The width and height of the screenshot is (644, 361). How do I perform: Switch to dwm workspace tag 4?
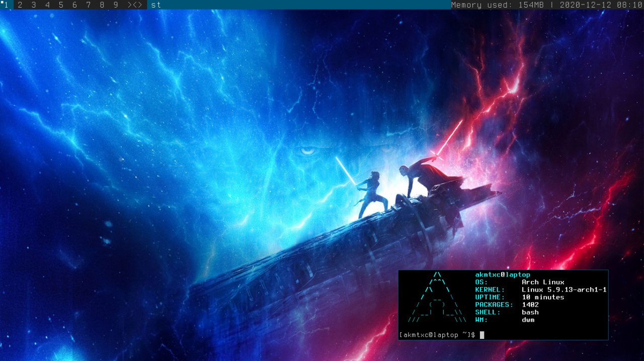47,5
